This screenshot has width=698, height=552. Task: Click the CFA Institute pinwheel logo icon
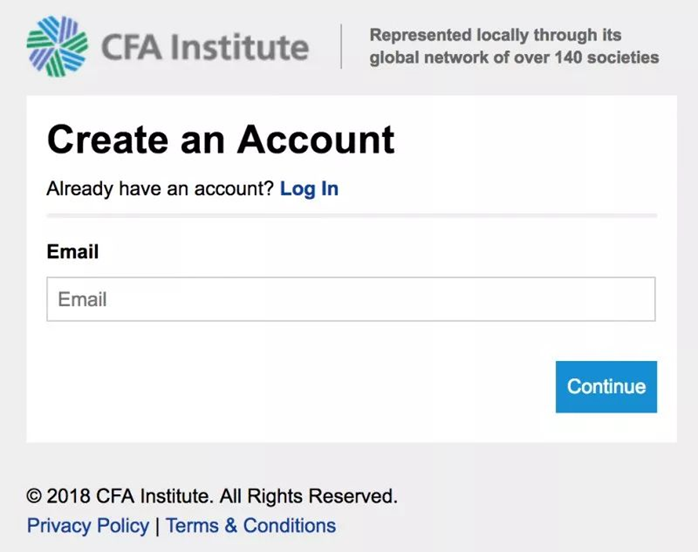coord(57,46)
